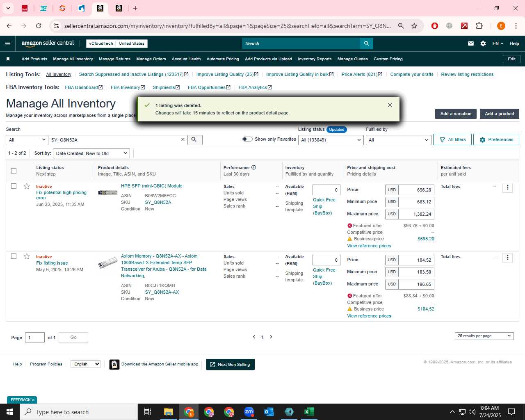The image size is (525, 420).
Task: Click the Add a variation button
Action: point(456,114)
